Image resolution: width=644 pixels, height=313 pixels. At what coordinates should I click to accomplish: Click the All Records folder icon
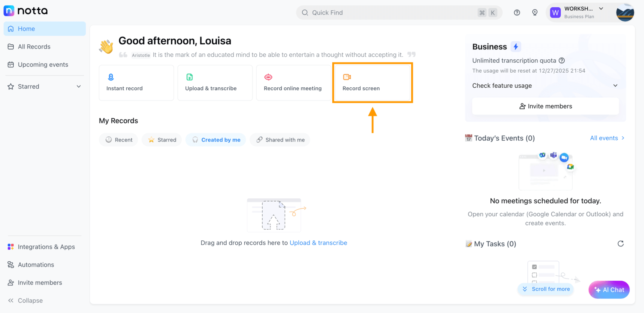click(x=11, y=46)
